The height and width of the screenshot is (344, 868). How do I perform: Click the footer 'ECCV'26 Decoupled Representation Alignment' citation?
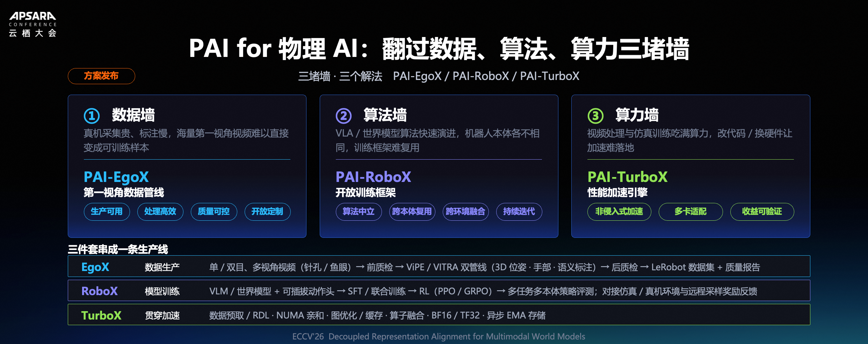[439, 336]
